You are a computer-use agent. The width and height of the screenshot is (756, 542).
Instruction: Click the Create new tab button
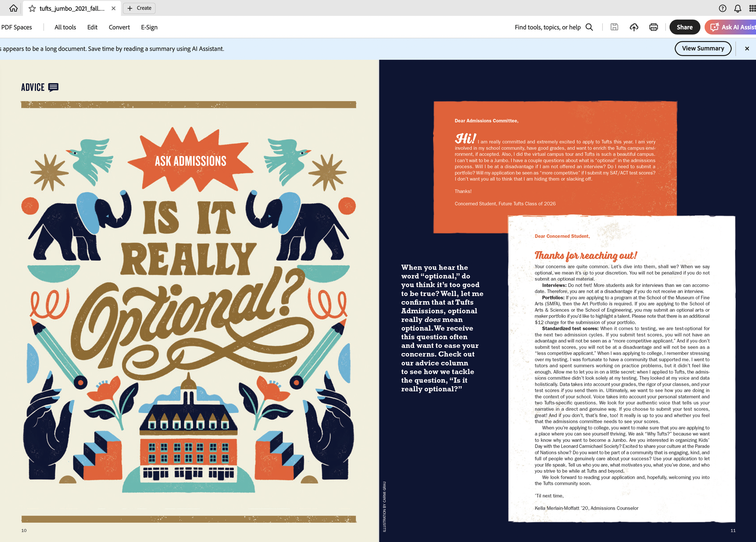point(139,8)
